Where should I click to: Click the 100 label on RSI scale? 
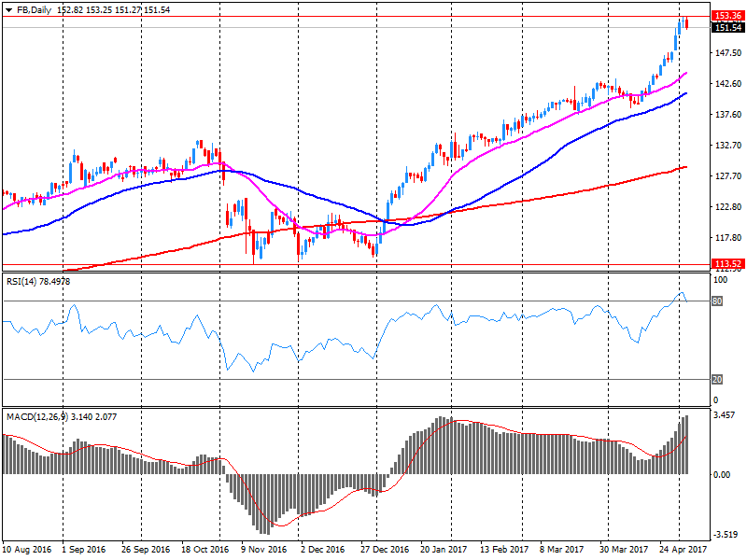click(719, 280)
